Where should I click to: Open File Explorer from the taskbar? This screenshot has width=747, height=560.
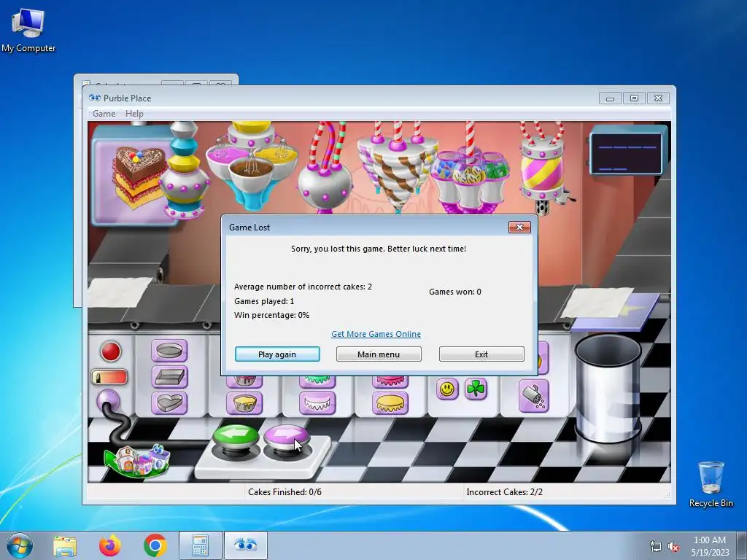click(65, 545)
